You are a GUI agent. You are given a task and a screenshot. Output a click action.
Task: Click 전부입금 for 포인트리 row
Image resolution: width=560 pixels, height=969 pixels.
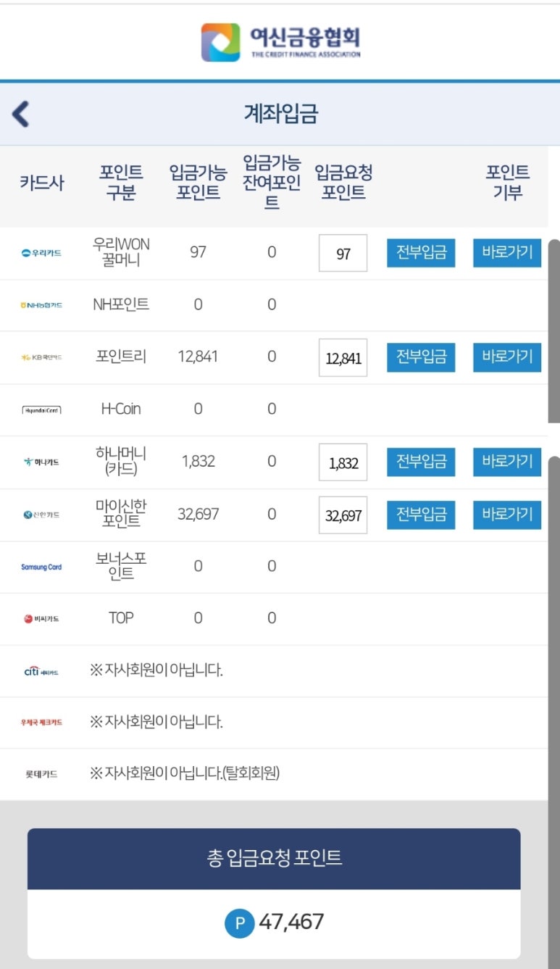coord(421,357)
